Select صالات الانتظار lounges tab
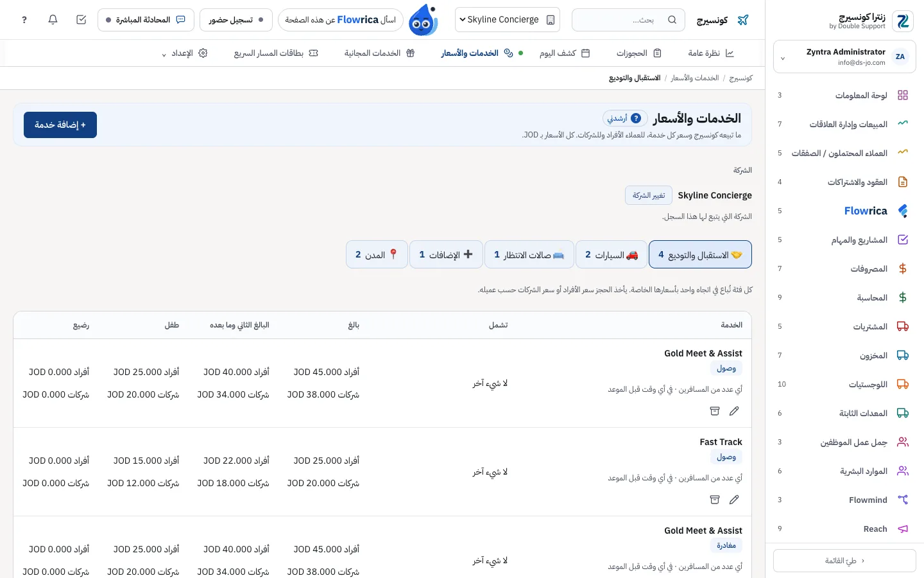 point(529,254)
